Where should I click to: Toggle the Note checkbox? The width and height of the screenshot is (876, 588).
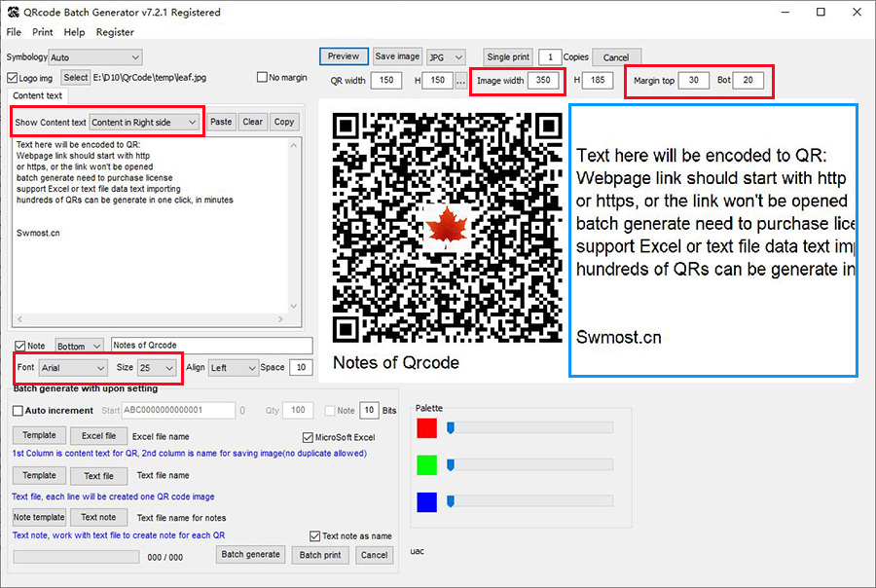pyautogui.click(x=20, y=346)
